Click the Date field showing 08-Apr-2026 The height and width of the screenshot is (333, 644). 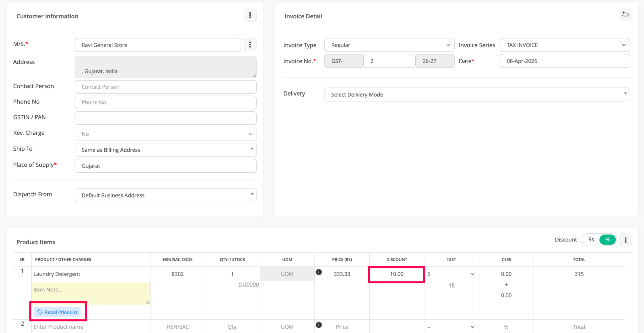565,61
